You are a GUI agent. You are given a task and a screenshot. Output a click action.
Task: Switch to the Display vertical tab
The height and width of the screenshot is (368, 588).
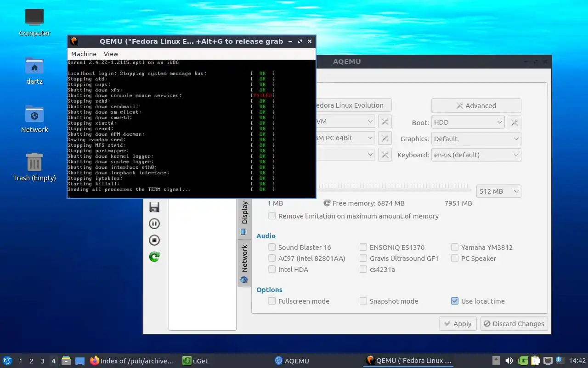coord(244,218)
